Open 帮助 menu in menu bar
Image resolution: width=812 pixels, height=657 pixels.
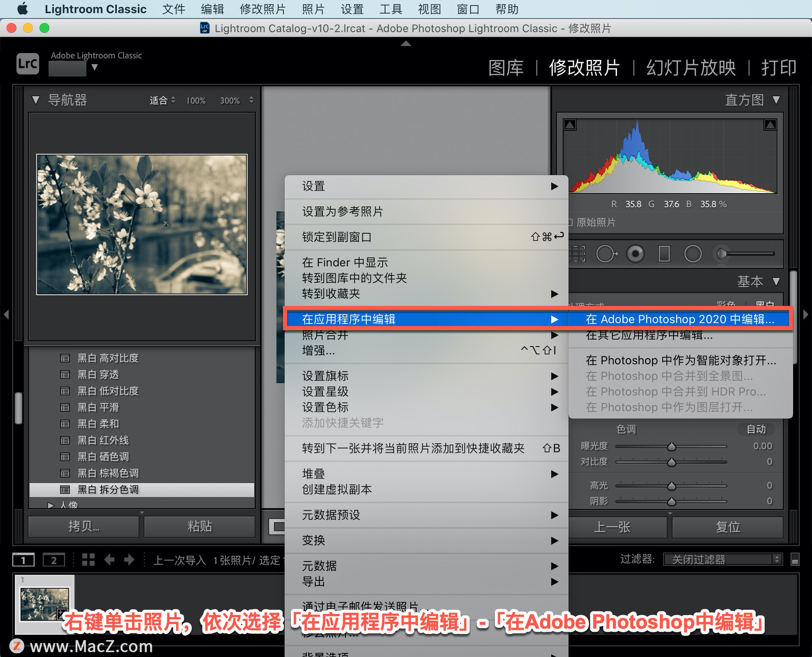point(507,9)
